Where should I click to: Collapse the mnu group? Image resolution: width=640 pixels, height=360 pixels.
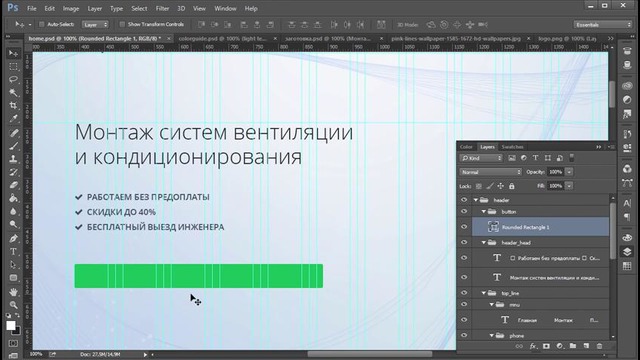(x=492, y=304)
